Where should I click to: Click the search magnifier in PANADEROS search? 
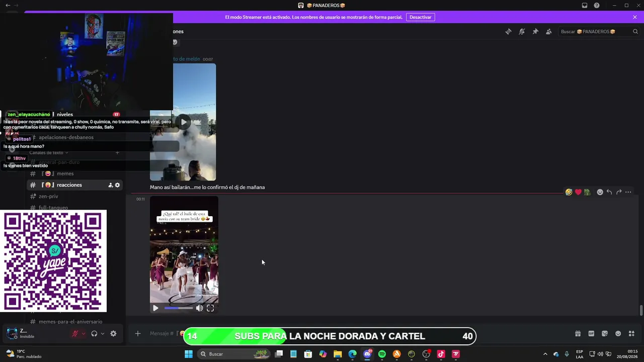(635, 32)
